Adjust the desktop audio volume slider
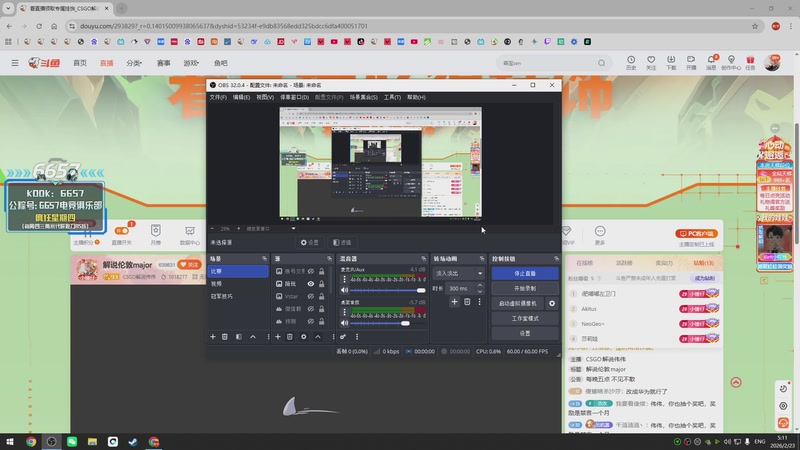The image size is (800, 450). pos(388,323)
